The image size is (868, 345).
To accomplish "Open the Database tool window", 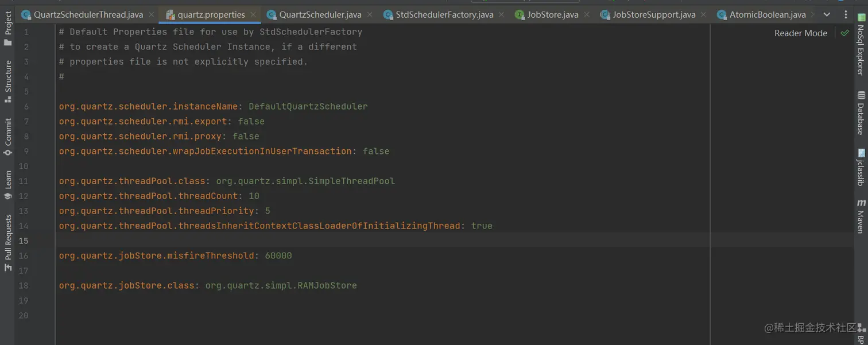I will [x=861, y=113].
